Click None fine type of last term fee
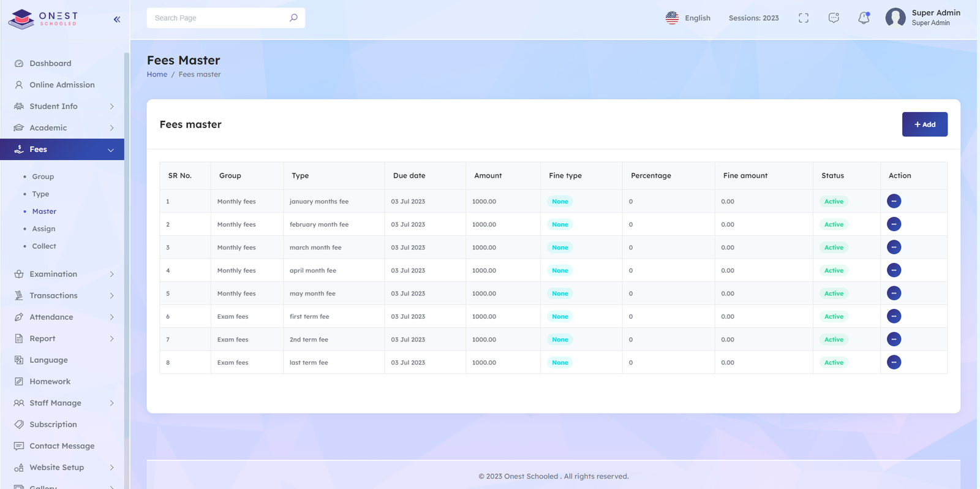980x489 pixels. 560,362
